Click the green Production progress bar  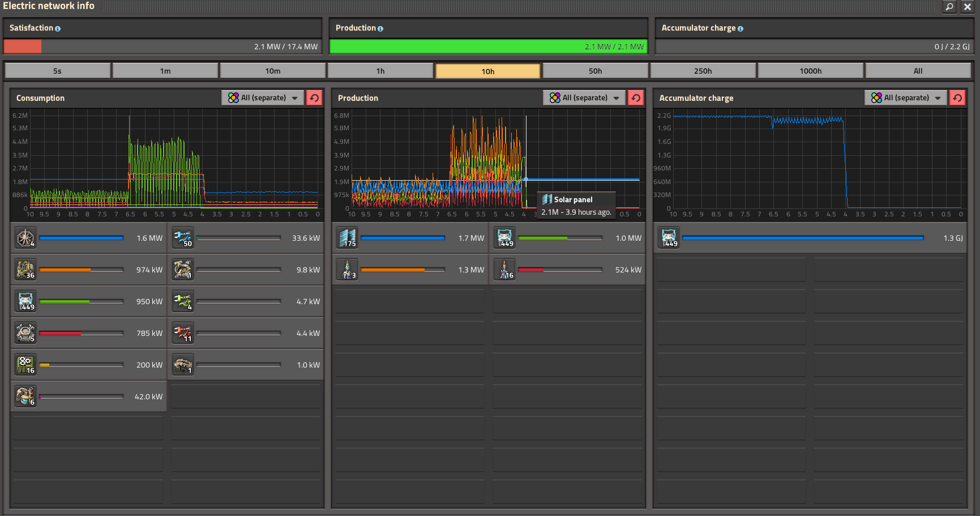pos(488,46)
